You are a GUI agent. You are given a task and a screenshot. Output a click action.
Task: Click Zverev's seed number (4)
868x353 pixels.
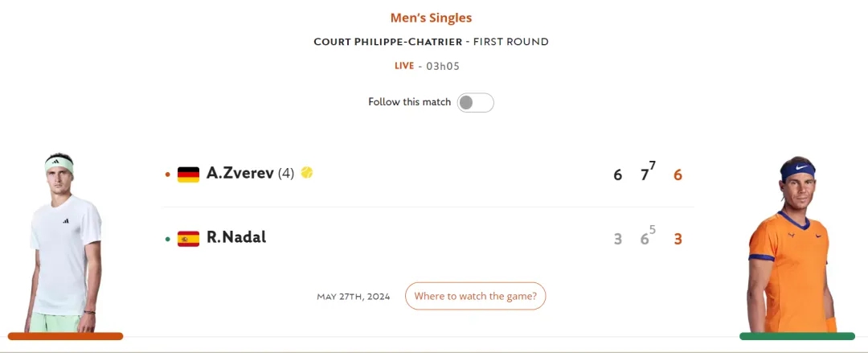tap(286, 173)
